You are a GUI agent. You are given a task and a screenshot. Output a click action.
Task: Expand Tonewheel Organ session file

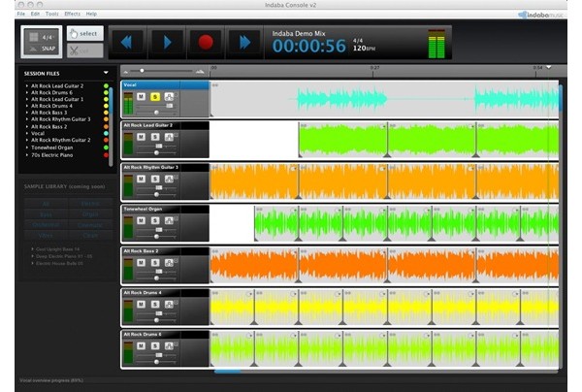(x=27, y=147)
